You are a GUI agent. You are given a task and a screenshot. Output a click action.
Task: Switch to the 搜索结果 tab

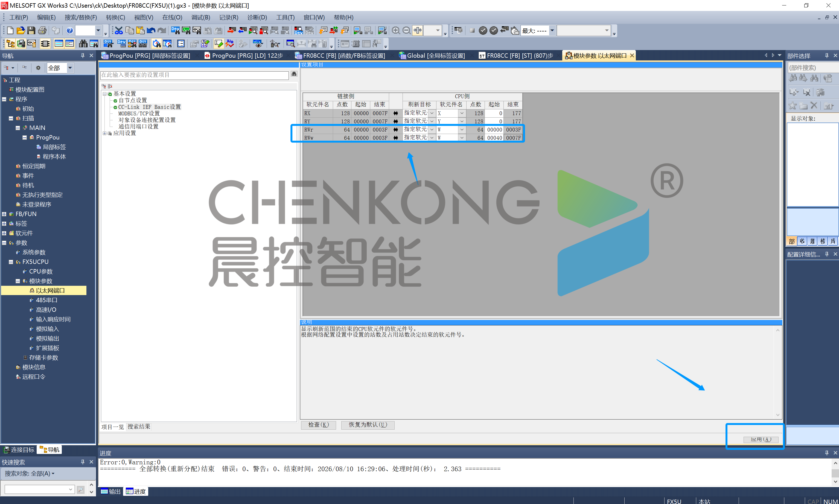pyautogui.click(x=139, y=427)
